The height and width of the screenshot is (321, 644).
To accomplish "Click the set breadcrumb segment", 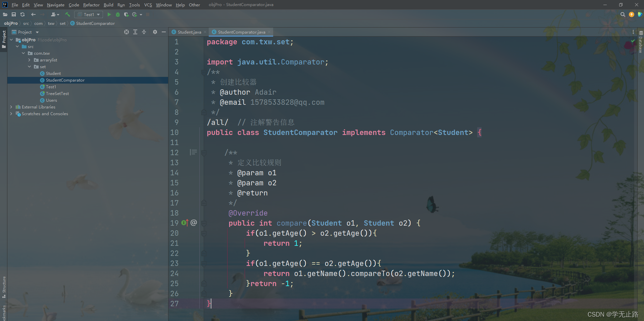I will [62, 23].
